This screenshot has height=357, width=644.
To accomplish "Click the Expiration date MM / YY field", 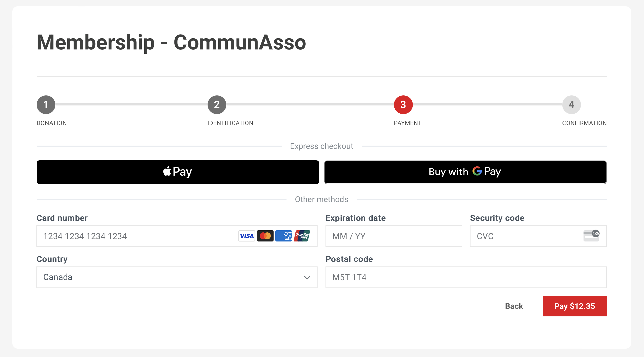I will tap(393, 236).
